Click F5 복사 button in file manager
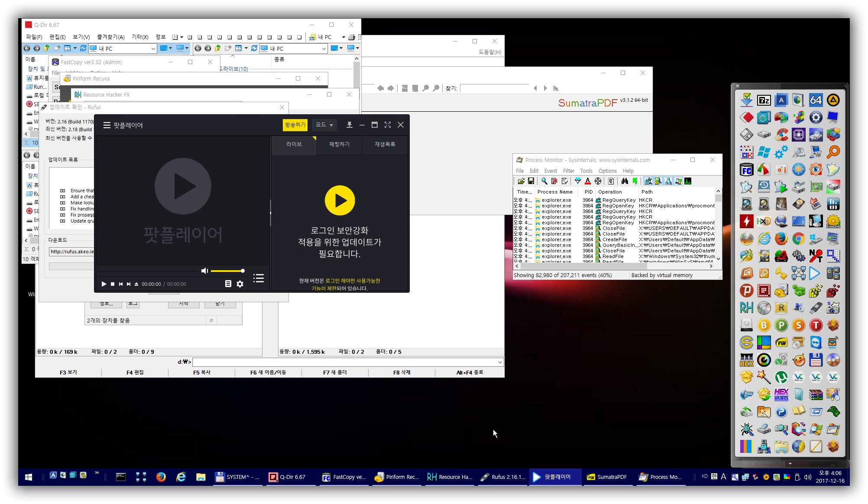868x504 pixels. [x=201, y=372]
